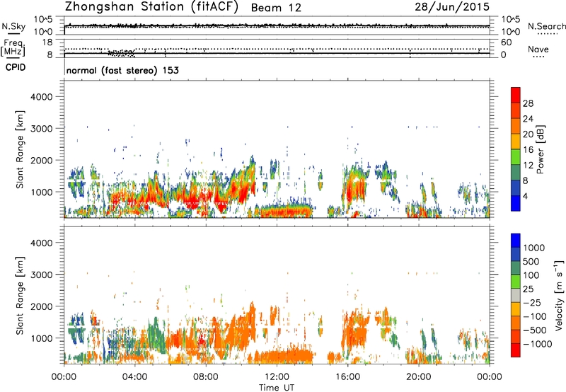Click the '12:00' time axis label
This screenshot has width=566, height=392.
[277, 377]
